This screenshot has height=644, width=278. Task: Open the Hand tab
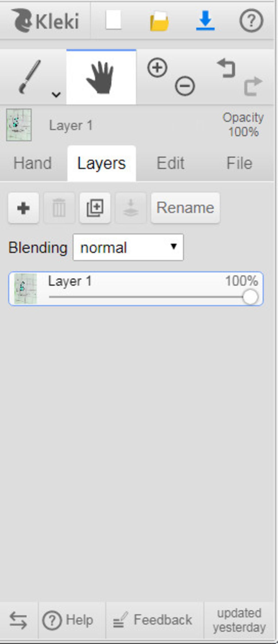point(33,163)
